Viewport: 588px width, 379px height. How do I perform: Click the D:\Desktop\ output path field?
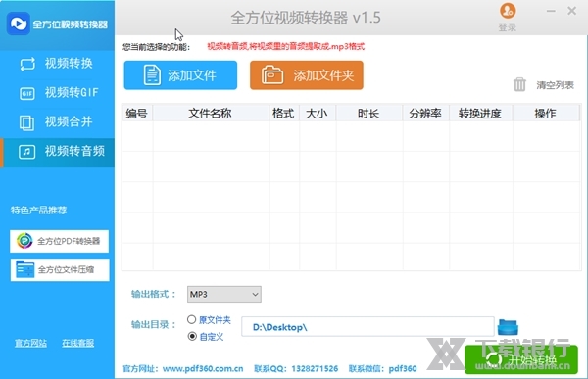coord(367,327)
